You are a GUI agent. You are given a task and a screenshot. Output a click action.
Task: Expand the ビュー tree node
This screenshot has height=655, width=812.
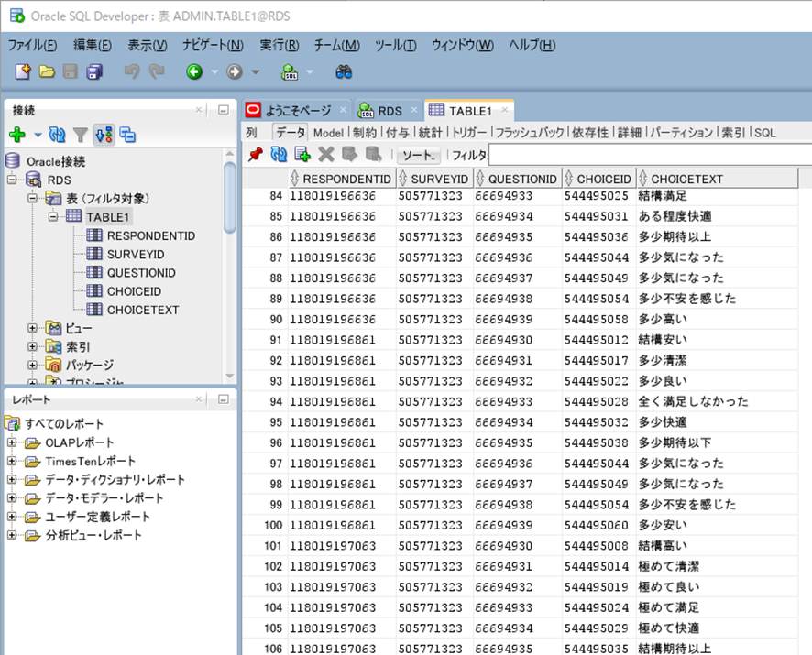32,328
